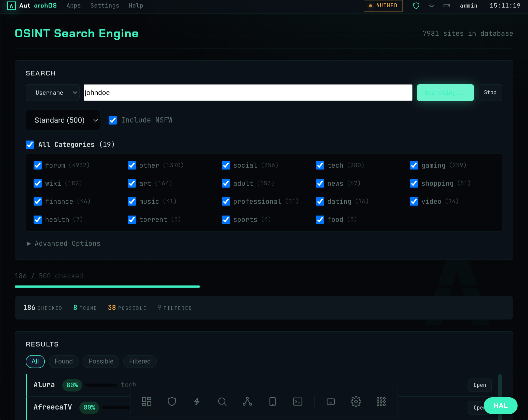528x420 pixels.
Task: Open the Username search type dropdown
Action: pyautogui.click(x=53, y=93)
